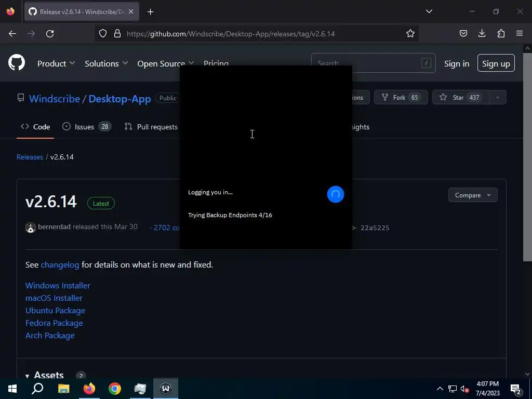Click the list all tabs chevron
The width and height of the screenshot is (532, 399).
[x=429, y=11]
